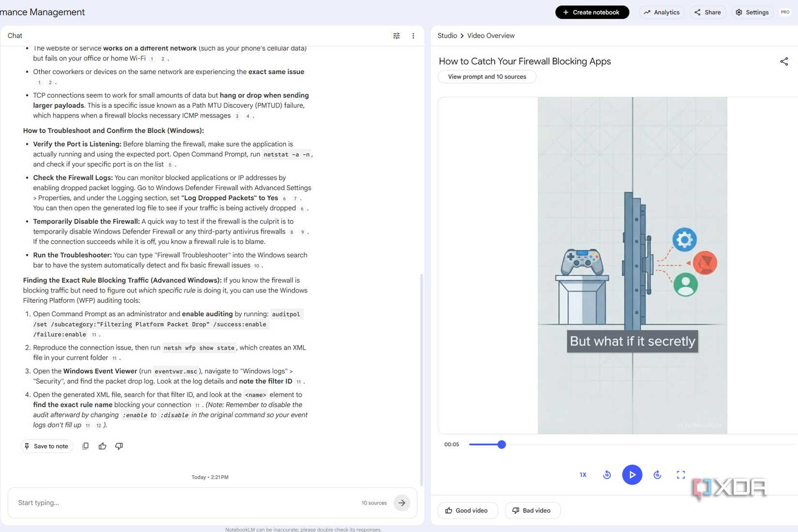Click the Share button in top bar
This screenshot has width=798, height=532.
point(708,12)
